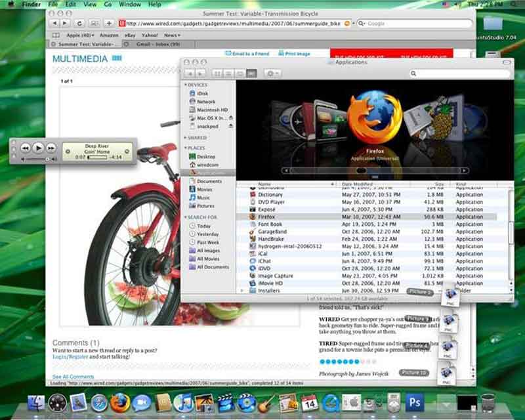
Task: Open GarageBand guitar icon in Dock
Action: (x=267, y=403)
